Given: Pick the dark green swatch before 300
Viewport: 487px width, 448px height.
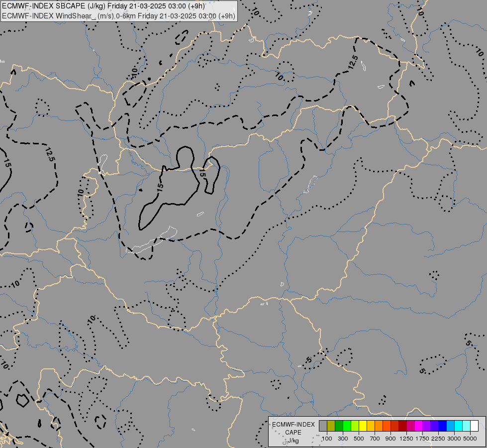Looking at the screenshot, I should tap(339, 426).
